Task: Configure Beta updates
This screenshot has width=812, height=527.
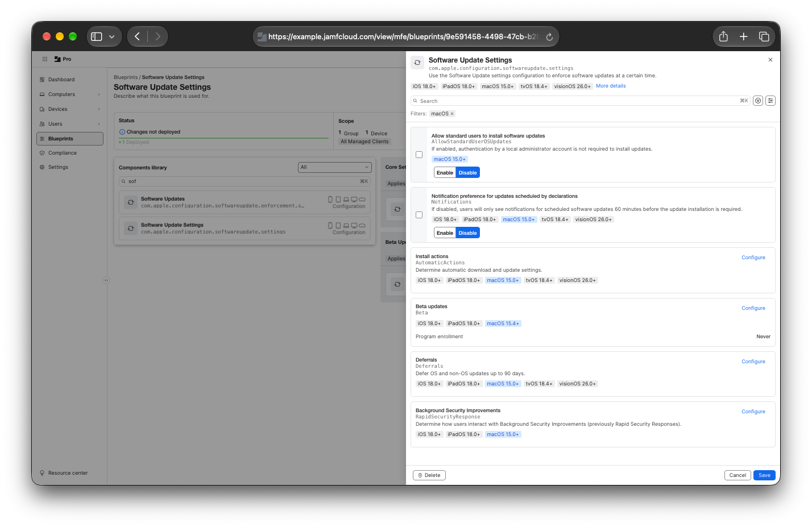Action: [753, 308]
